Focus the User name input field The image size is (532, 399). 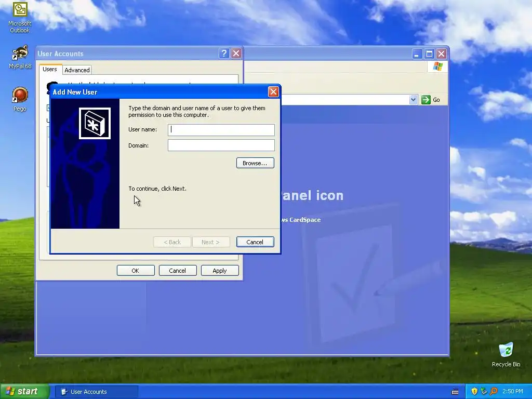coord(221,129)
